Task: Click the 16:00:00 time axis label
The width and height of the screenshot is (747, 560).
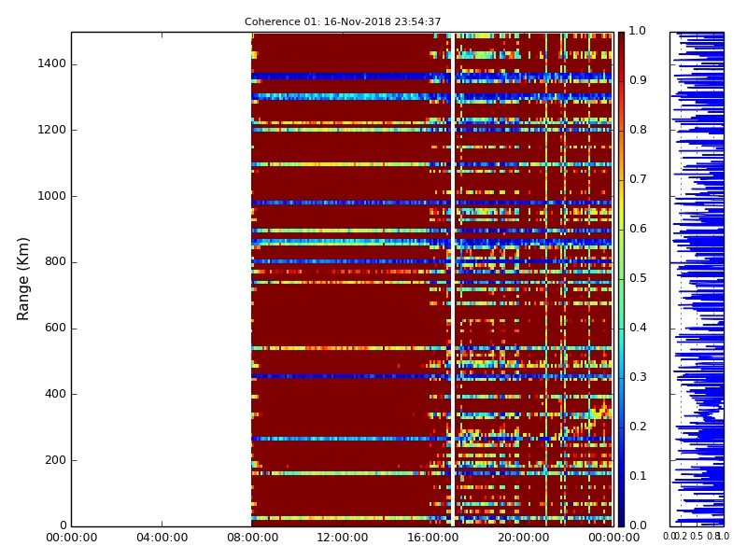Action: click(433, 538)
